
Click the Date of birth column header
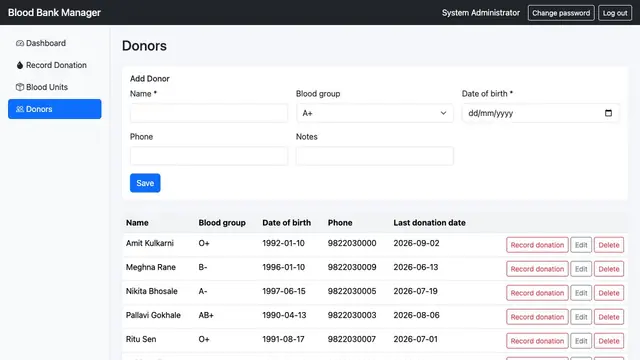click(287, 223)
